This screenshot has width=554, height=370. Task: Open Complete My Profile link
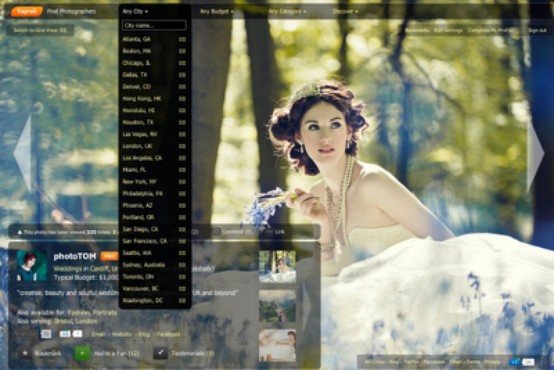491,30
